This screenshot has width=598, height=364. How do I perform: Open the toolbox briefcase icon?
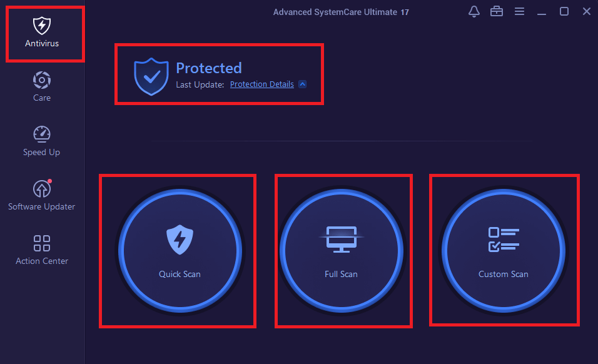(497, 11)
